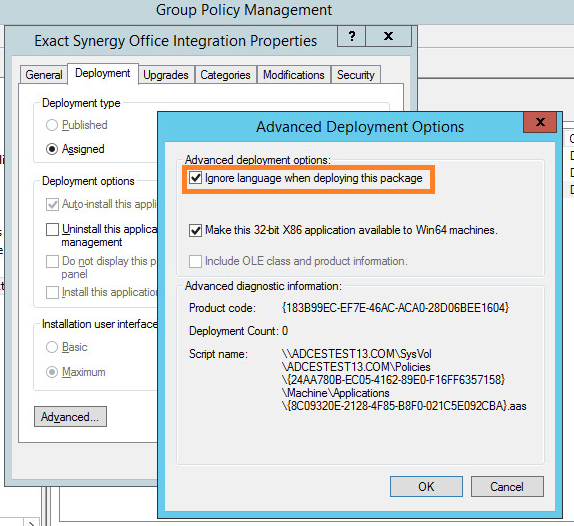Toggle Uninstall this application checkbox
The image size is (574, 526).
tap(52, 230)
